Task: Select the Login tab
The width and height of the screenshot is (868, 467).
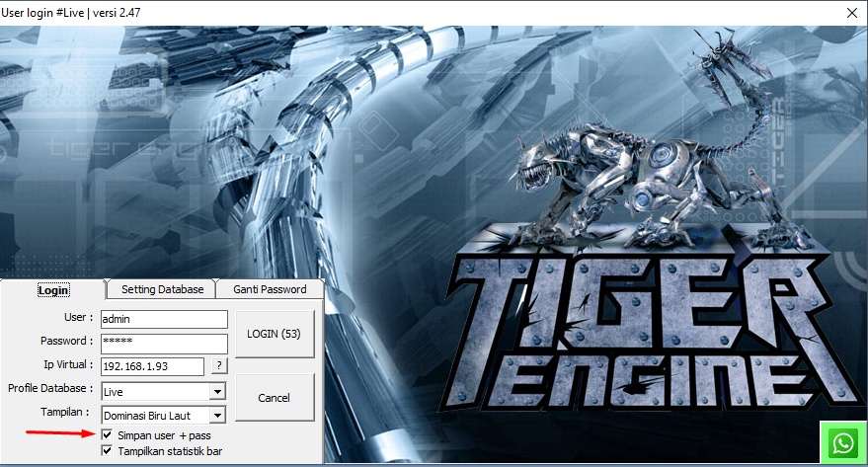Action: coord(52,290)
